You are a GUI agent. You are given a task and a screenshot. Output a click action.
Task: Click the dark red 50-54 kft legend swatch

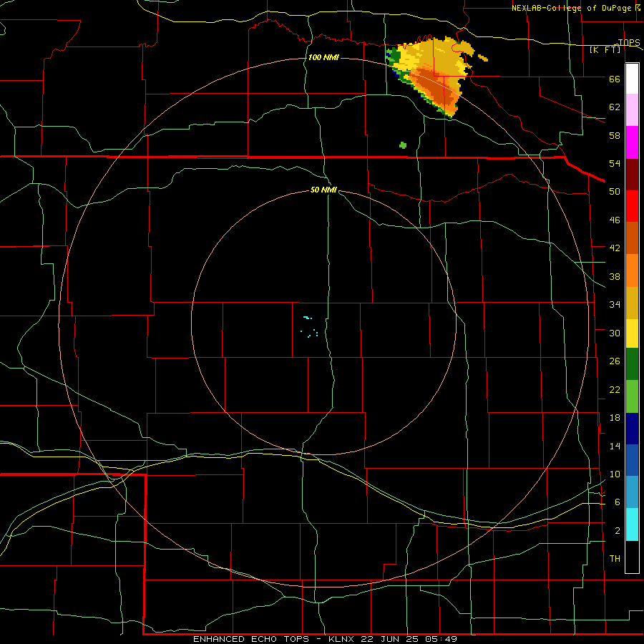(x=632, y=175)
